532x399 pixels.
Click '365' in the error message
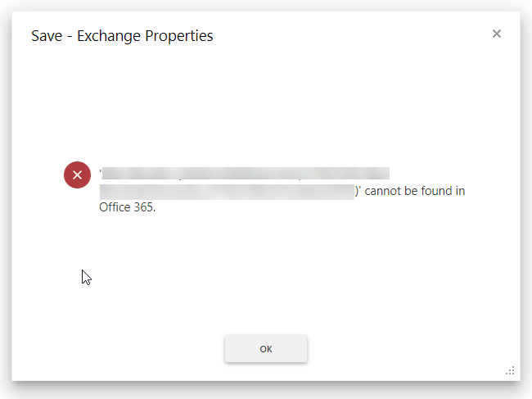point(145,207)
